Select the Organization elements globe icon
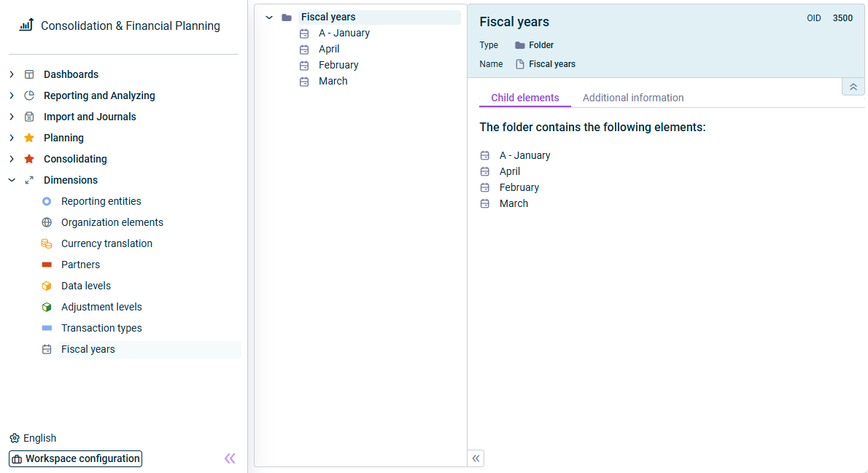Image resolution: width=868 pixels, height=473 pixels. [47, 222]
